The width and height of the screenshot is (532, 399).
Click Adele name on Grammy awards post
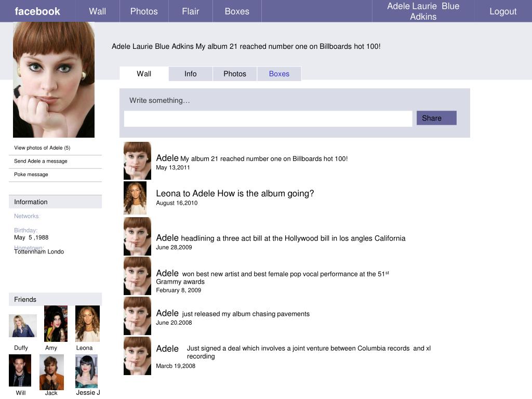pos(167,273)
